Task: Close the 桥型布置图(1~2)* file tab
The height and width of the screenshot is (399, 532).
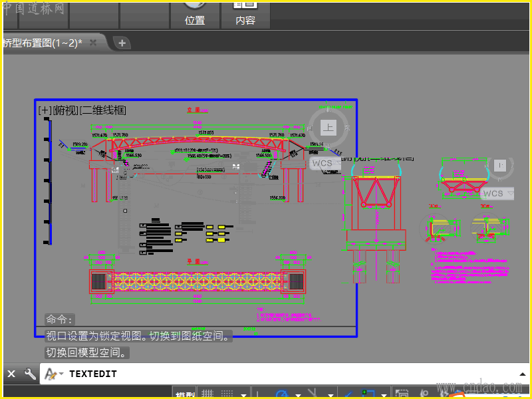Action: coord(93,43)
